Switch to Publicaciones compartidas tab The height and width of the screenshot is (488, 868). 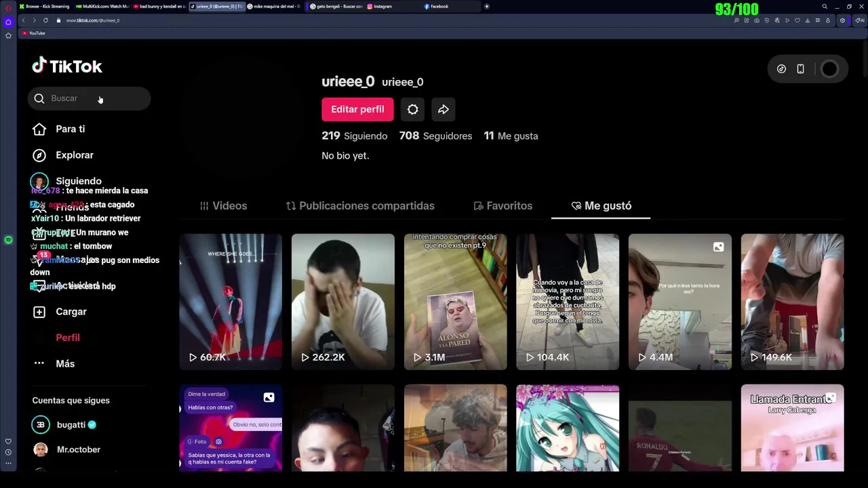360,205
